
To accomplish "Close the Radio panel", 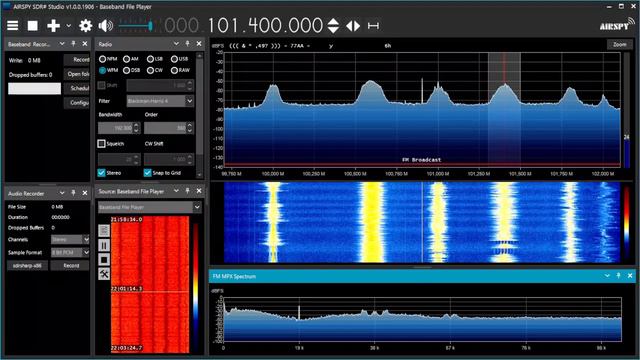I will click(x=199, y=44).
